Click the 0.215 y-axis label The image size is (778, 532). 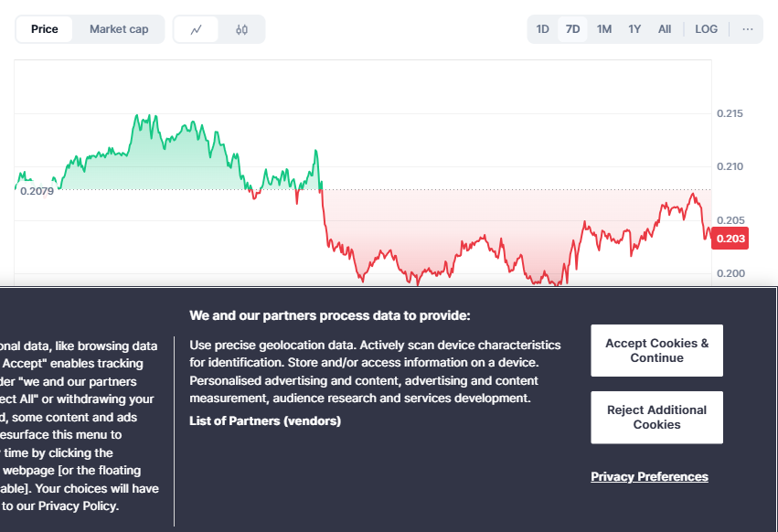coord(730,113)
